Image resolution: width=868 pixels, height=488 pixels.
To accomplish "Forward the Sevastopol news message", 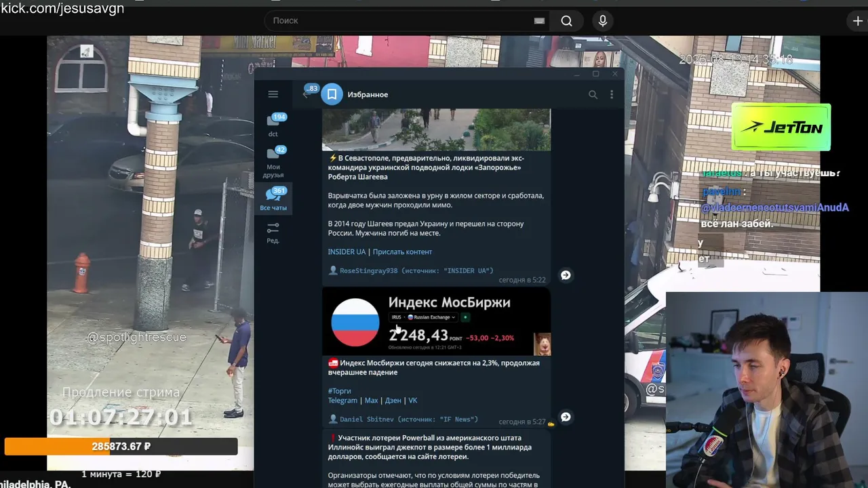I will [566, 275].
